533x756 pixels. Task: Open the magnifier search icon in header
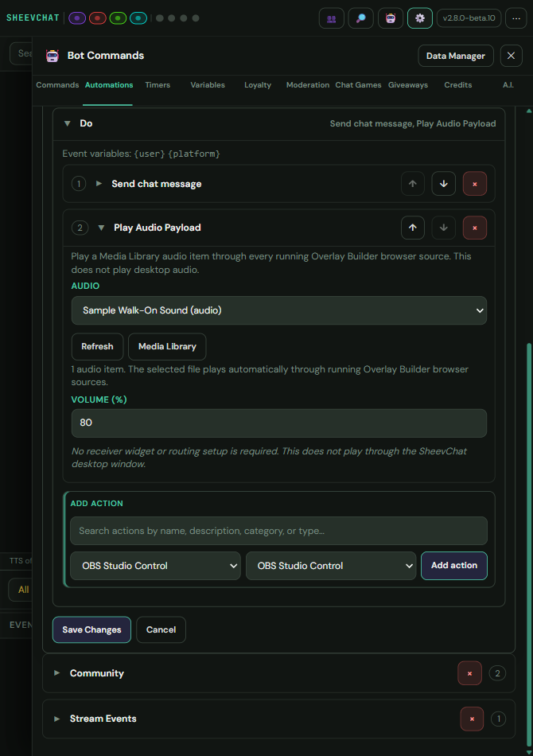(x=361, y=18)
